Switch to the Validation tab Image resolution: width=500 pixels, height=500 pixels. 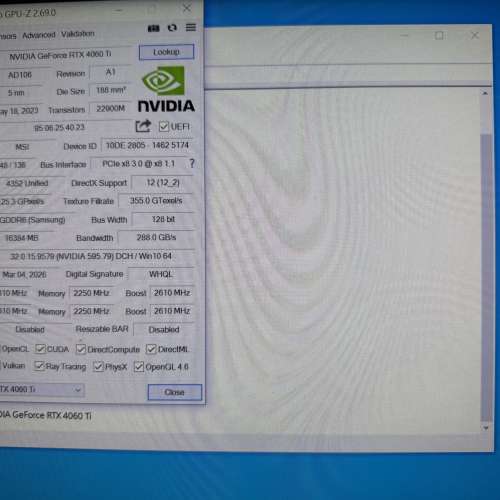coord(78,34)
